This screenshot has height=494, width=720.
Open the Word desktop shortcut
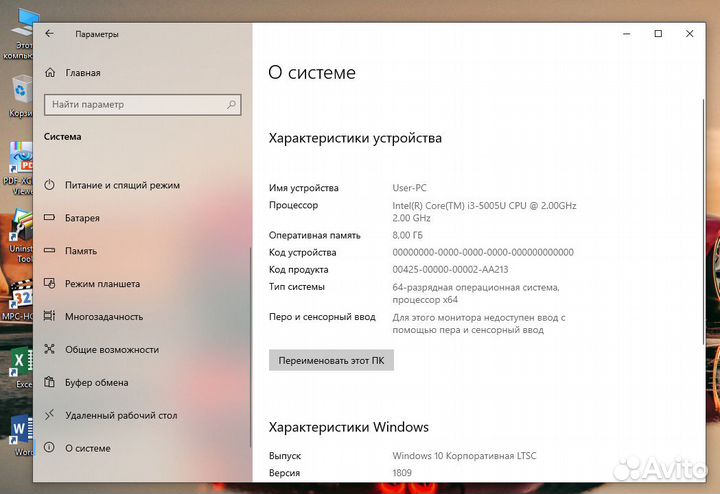(22, 435)
